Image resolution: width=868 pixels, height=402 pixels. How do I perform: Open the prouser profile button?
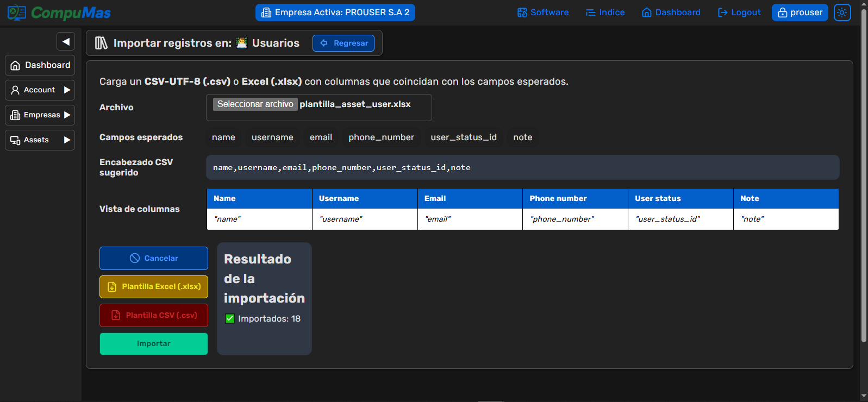click(800, 12)
